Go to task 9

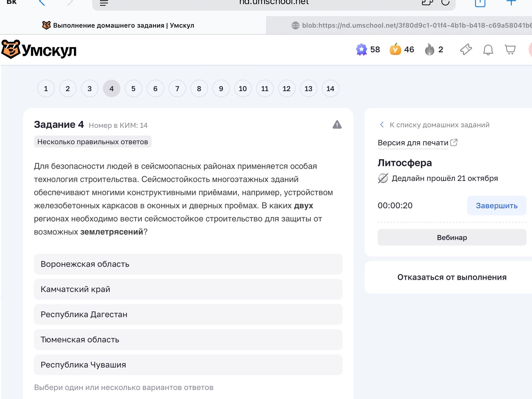pyautogui.click(x=221, y=89)
